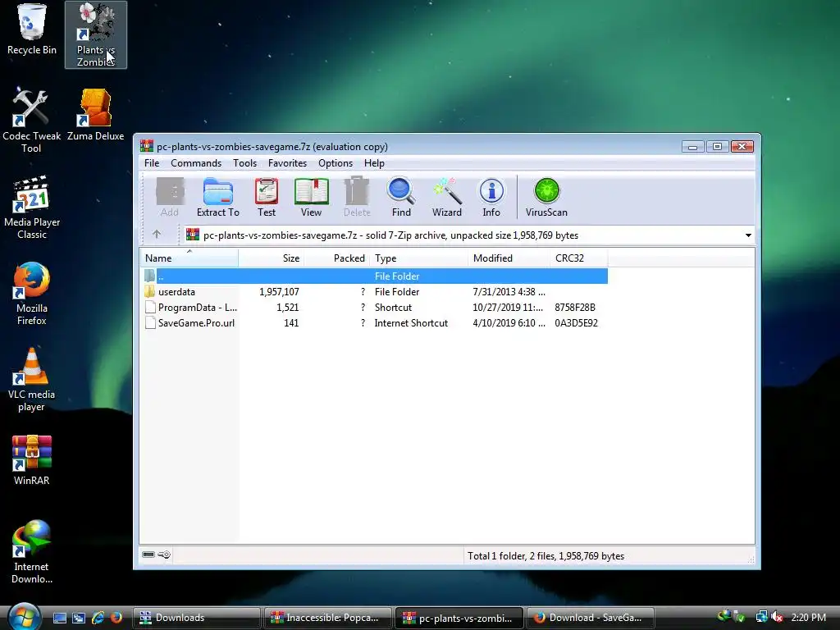Click the network tray icon
Screen dimensions: 840x630
761,618
